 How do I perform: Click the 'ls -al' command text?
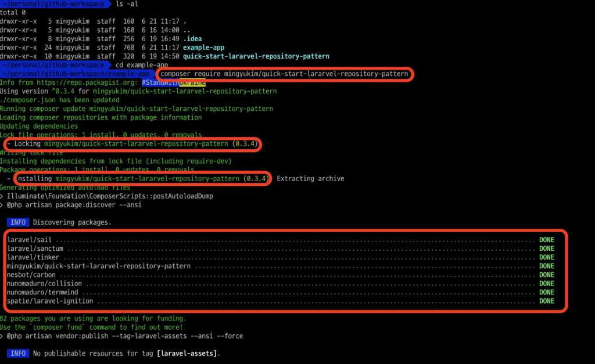click(x=127, y=4)
